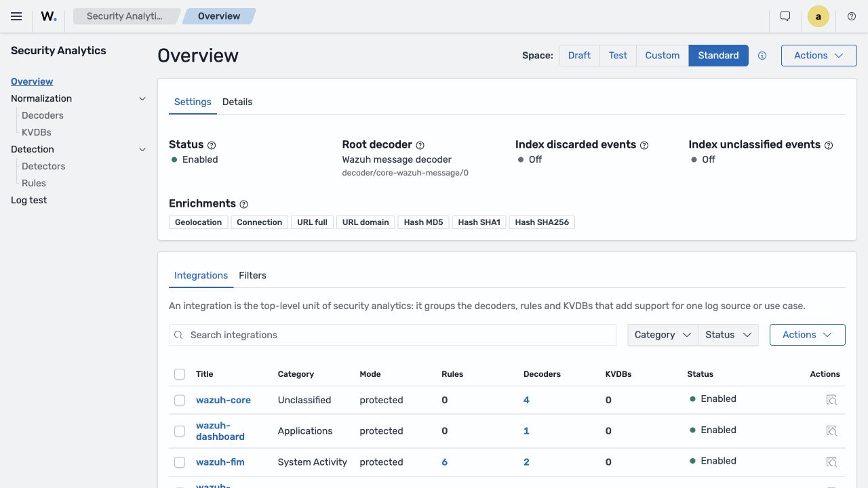Viewport: 868px width, 488px height.
Task: Click the Search integrations field
Action: point(393,335)
